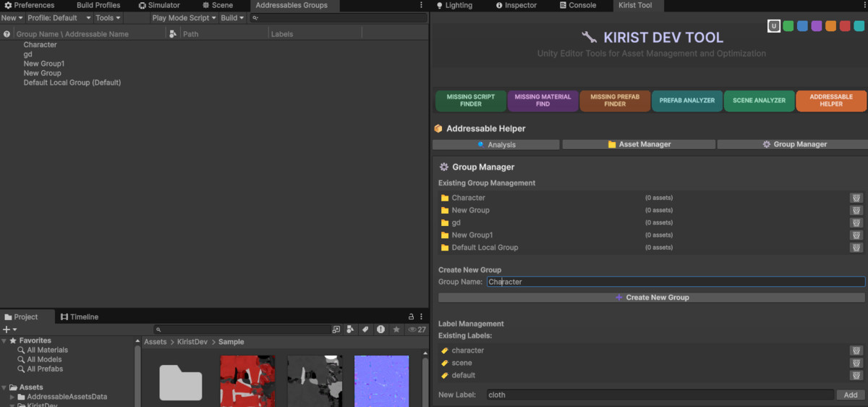Viewport: 868px width, 407px height.
Task: Open the Profile: Default dropdown
Action: 59,17
